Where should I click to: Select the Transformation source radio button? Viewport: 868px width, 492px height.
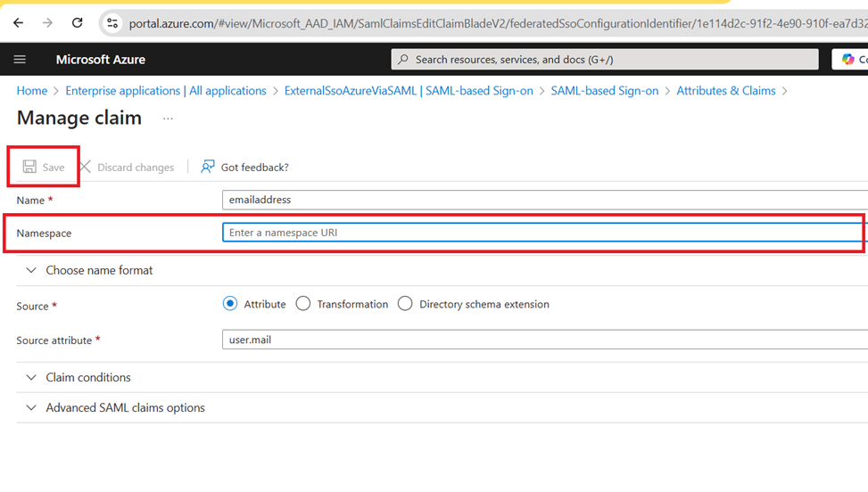(x=302, y=304)
